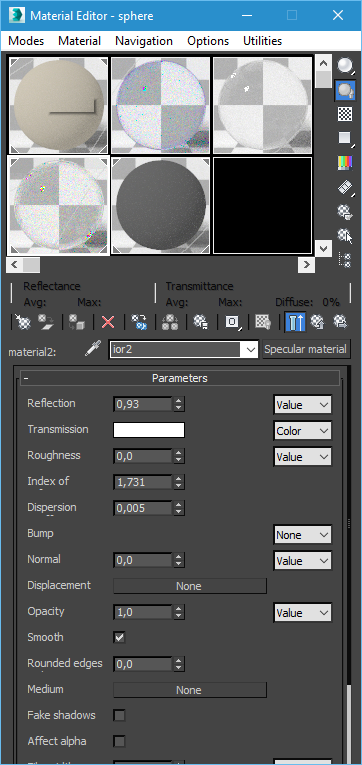The image size is (362, 765).
Task: Click sample slots scroll left arrow
Action: point(14,265)
